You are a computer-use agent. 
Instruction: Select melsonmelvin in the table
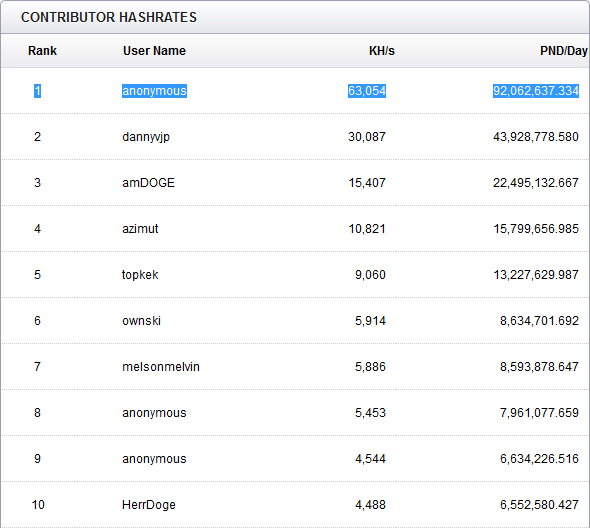161,367
